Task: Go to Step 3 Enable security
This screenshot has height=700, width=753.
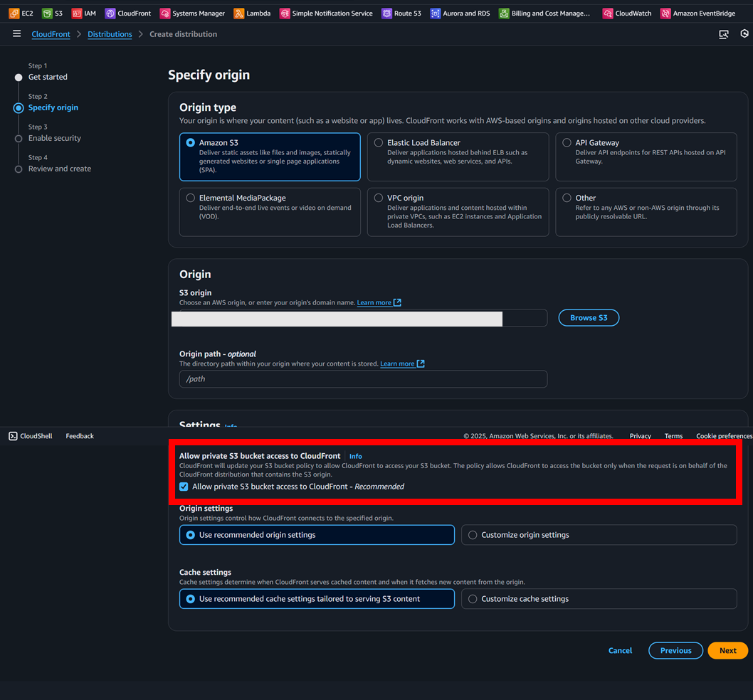Action: (54, 138)
